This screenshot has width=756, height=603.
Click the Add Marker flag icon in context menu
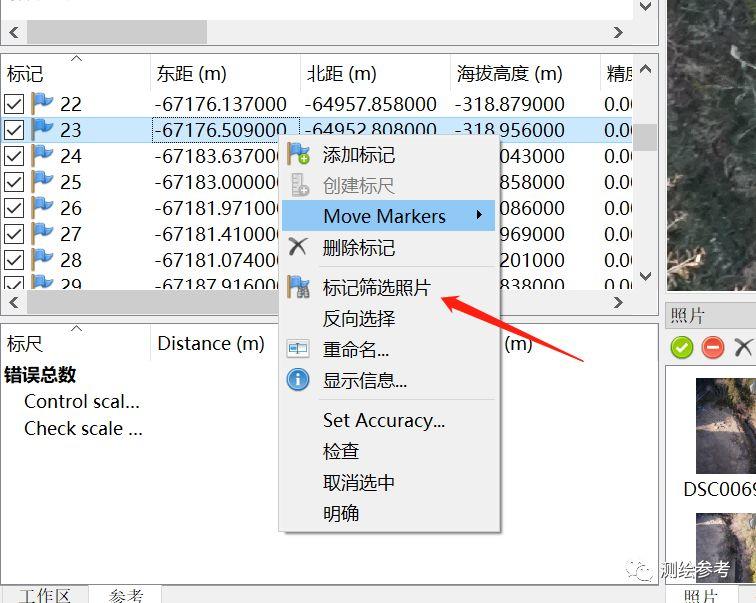[x=298, y=154]
